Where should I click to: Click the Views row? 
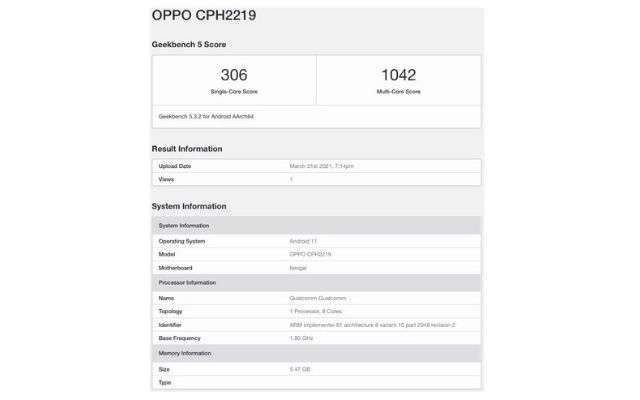(316, 180)
